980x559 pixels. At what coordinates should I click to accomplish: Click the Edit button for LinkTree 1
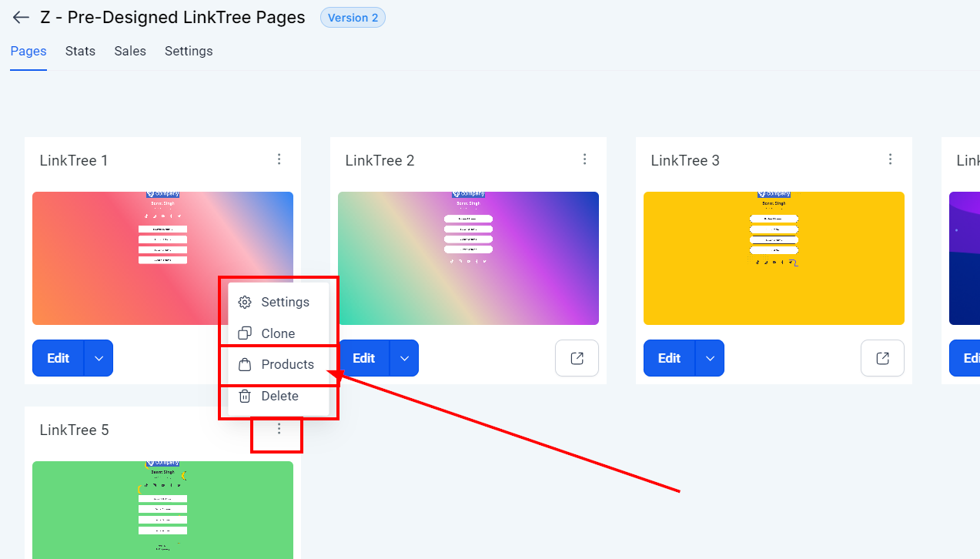tap(59, 358)
